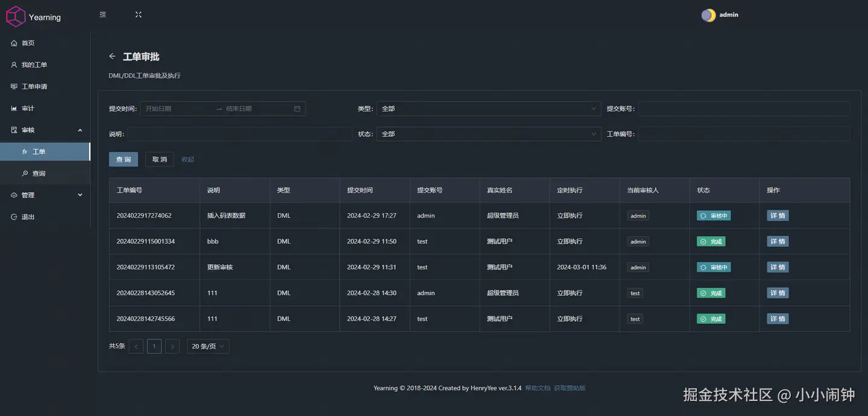Focus the 工单编号 input field
Viewport: 868px width, 416px height.
pyautogui.click(x=744, y=134)
